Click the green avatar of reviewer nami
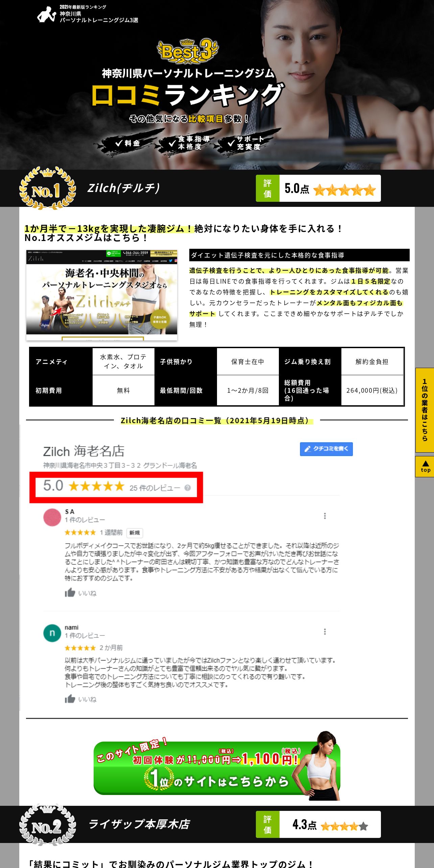Screen dimensions: 434x868 click(x=52, y=633)
